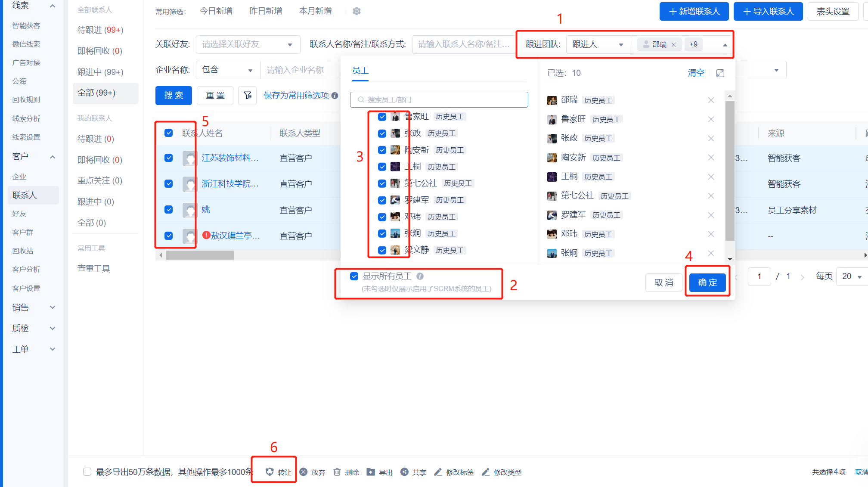Click the 搜索员工/部门 search field

[439, 99]
